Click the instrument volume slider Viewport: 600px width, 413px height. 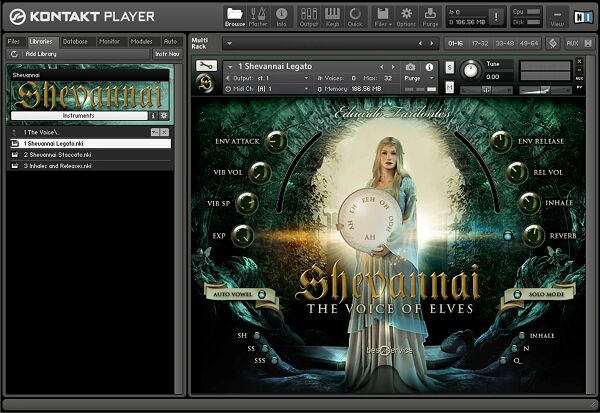[x=545, y=90]
